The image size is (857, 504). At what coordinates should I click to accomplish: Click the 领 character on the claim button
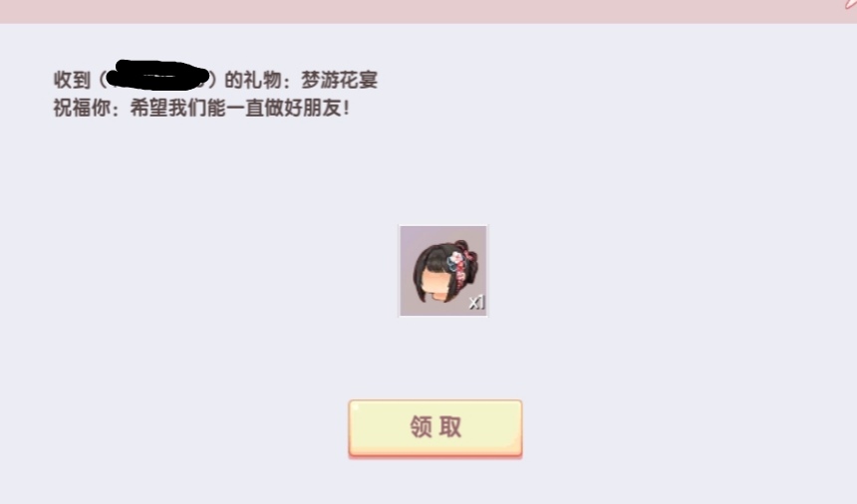click(421, 427)
